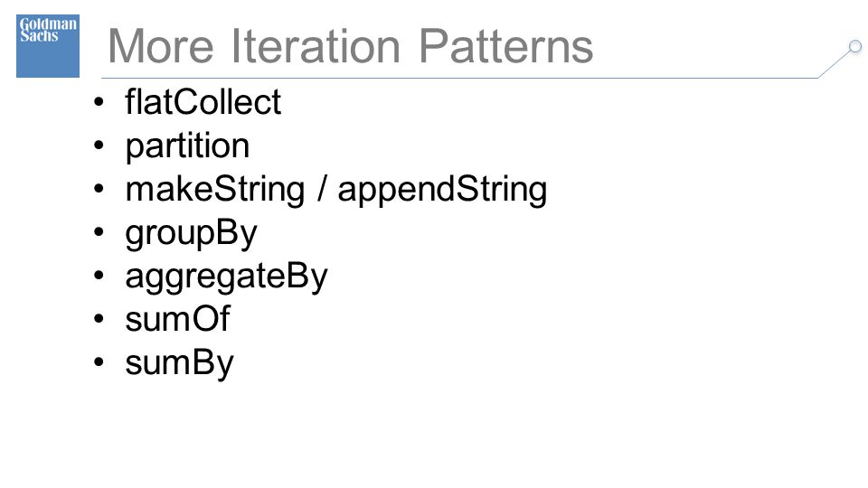The image size is (868, 488).
Task: Click the bullet dot before sumBy
Action: click(x=99, y=361)
